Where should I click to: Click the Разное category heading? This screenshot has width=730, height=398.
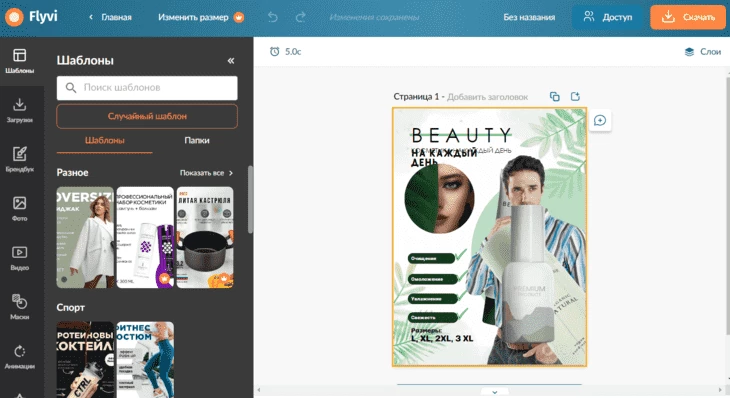(73, 173)
